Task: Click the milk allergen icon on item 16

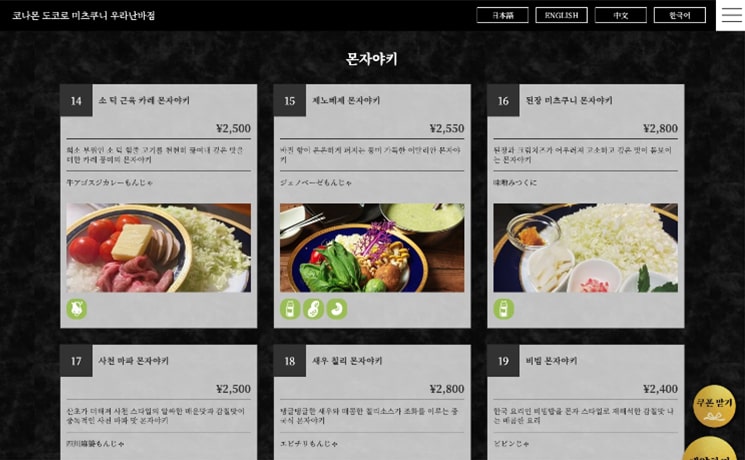Action: [504, 309]
